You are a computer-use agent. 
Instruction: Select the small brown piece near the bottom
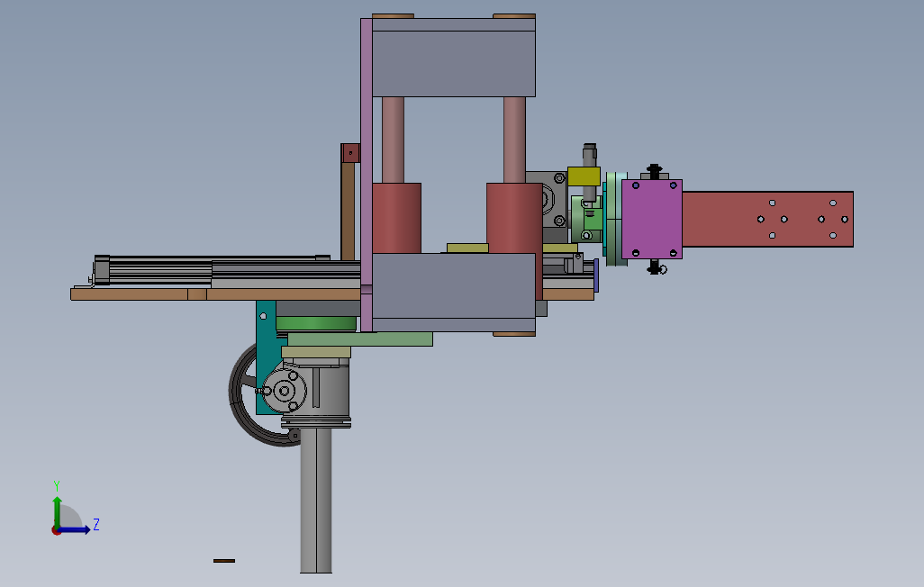(x=224, y=561)
